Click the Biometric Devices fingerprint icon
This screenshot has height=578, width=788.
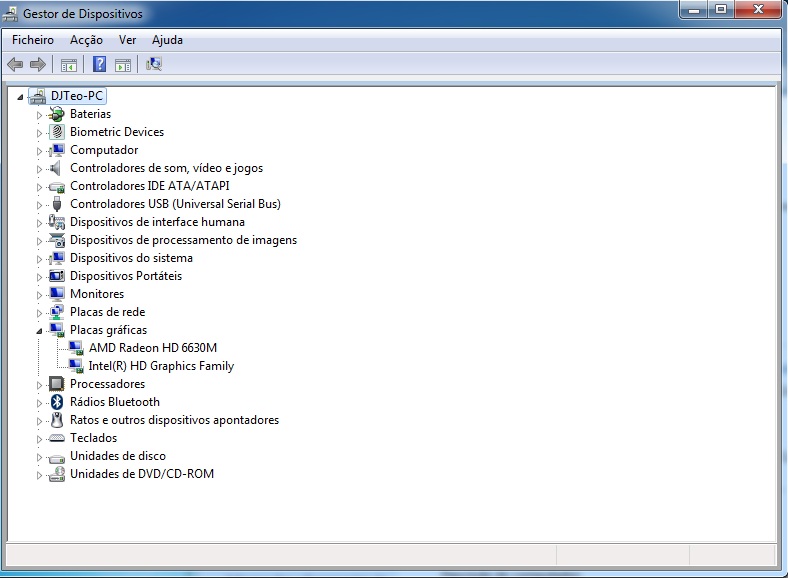tap(57, 132)
